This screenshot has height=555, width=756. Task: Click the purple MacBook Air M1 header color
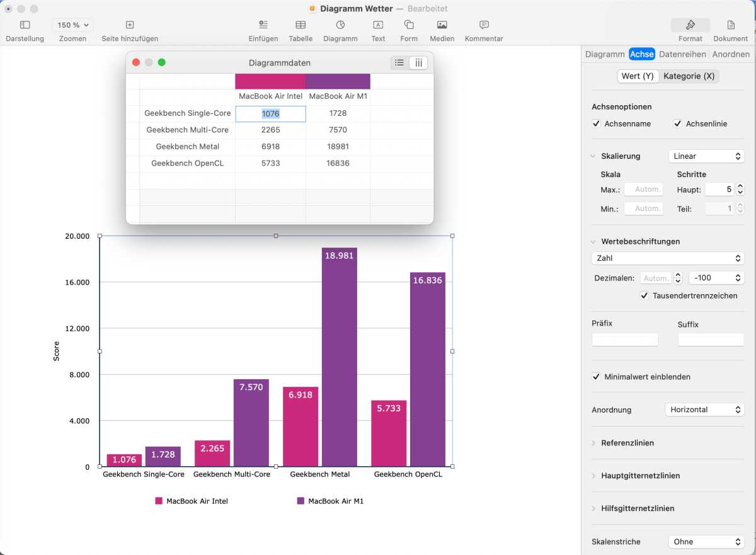pyautogui.click(x=338, y=81)
